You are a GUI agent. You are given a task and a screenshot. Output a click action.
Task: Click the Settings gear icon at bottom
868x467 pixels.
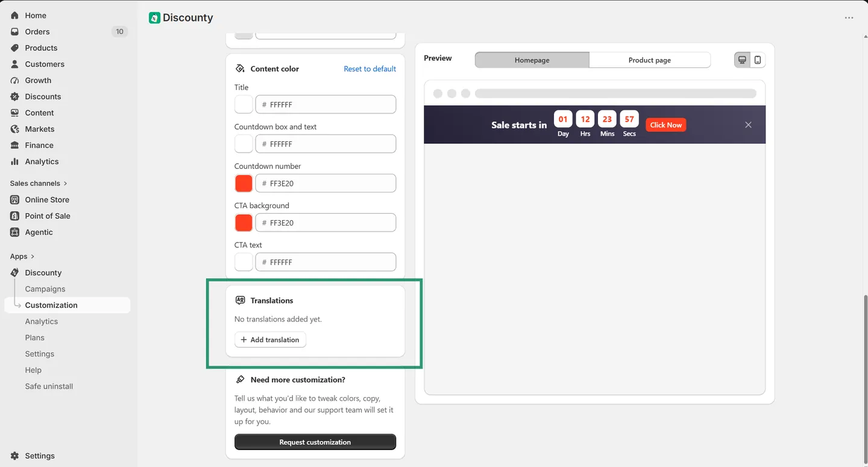[15, 456]
